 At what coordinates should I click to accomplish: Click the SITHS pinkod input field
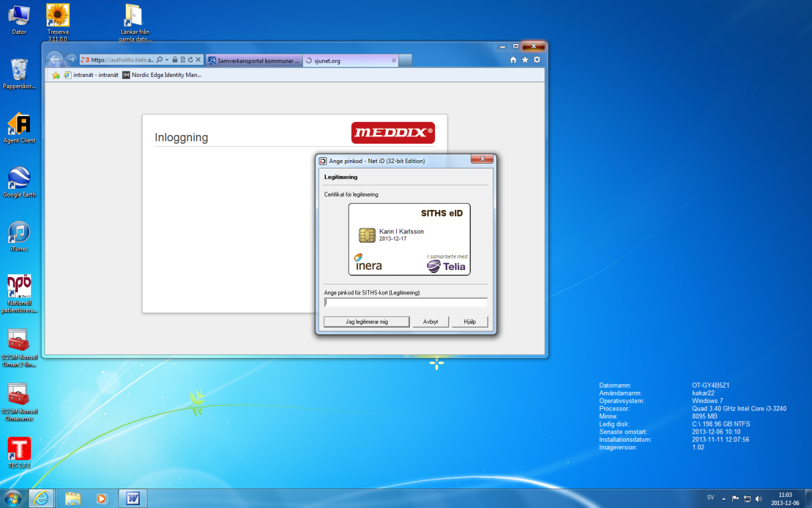[406, 303]
